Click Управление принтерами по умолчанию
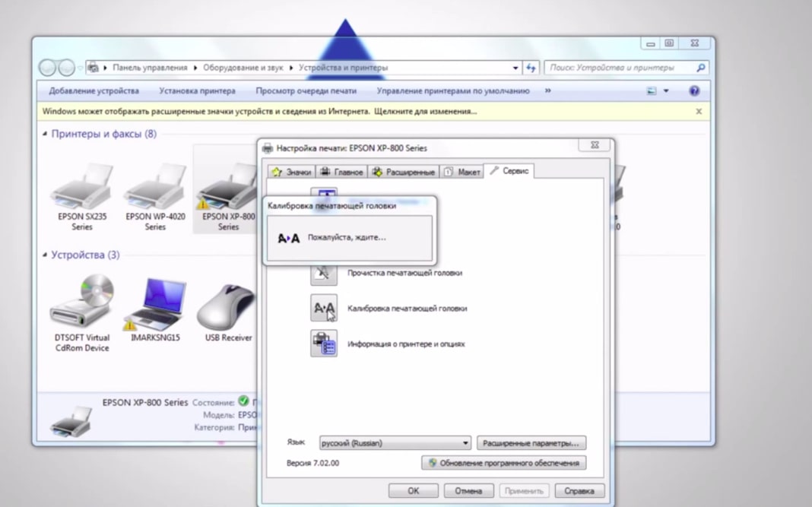The image size is (812, 507). [x=453, y=91]
